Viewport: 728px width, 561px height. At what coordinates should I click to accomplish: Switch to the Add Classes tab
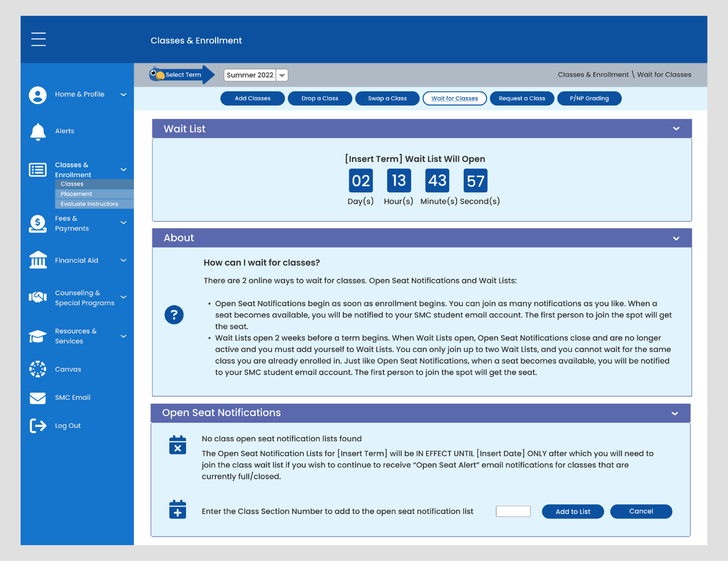pos(252,98)
